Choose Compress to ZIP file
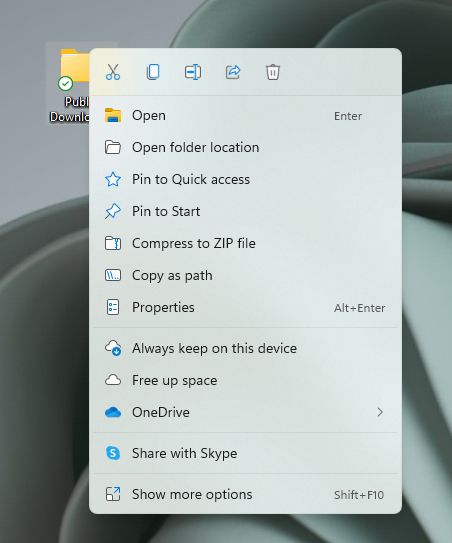 (x=245, y=243)
